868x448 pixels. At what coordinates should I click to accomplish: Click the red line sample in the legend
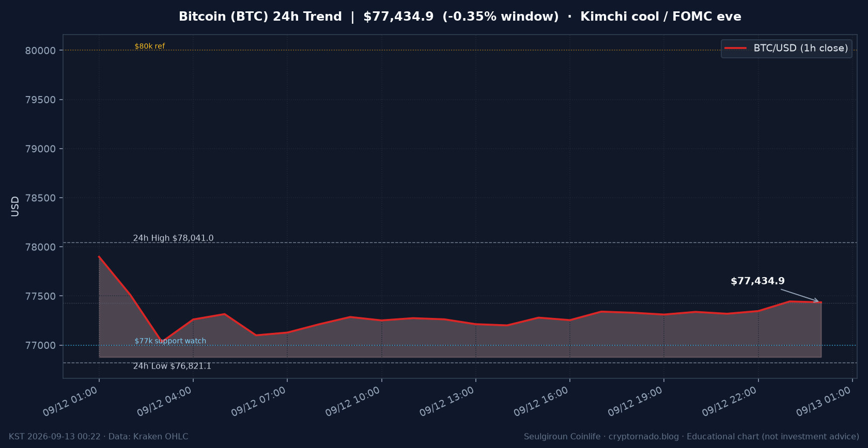(735, 48)
